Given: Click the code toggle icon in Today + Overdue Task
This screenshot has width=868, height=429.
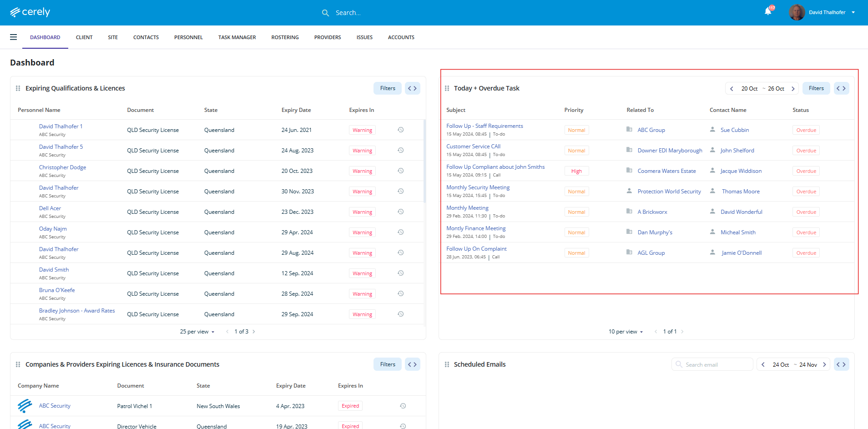Looking at the screenshot, I should click(x=841, y=88).
